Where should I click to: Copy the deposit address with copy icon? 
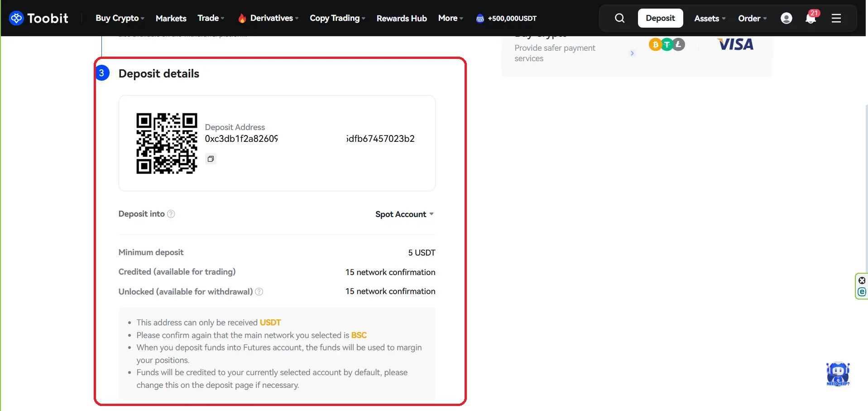[211, 159]
